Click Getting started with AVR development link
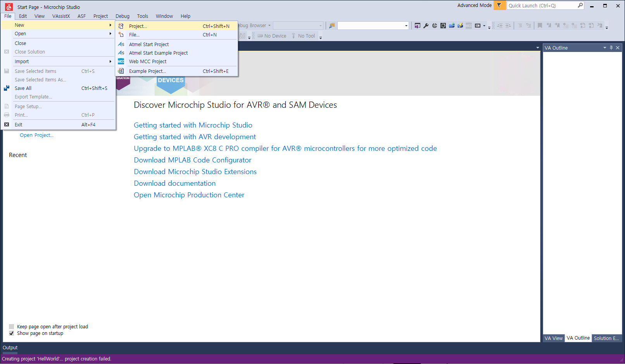The image size is (625, 364). pyautogui.click(x=195, y=137)
